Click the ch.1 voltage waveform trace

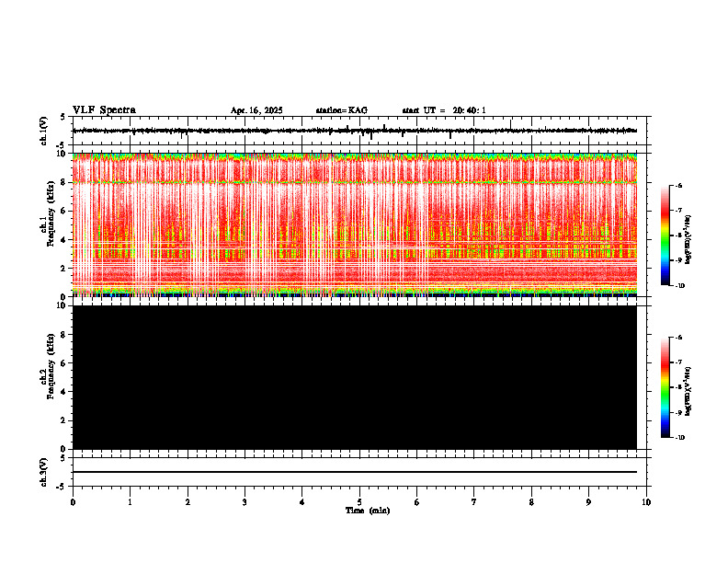355,131
